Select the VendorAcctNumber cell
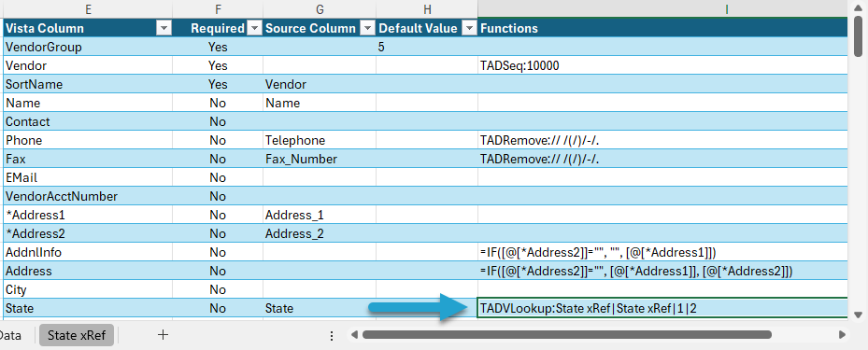The image size is (868, 350). tap(88, 196)
